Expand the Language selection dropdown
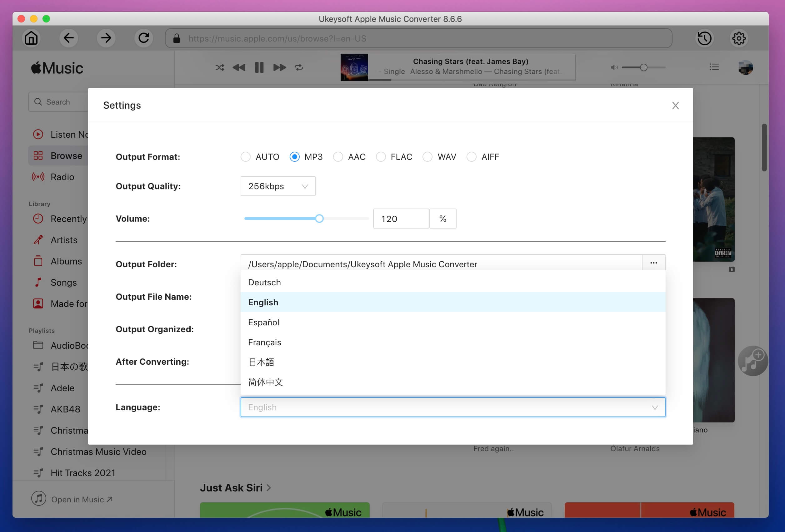The image size is (785, 532). point(452,407)
